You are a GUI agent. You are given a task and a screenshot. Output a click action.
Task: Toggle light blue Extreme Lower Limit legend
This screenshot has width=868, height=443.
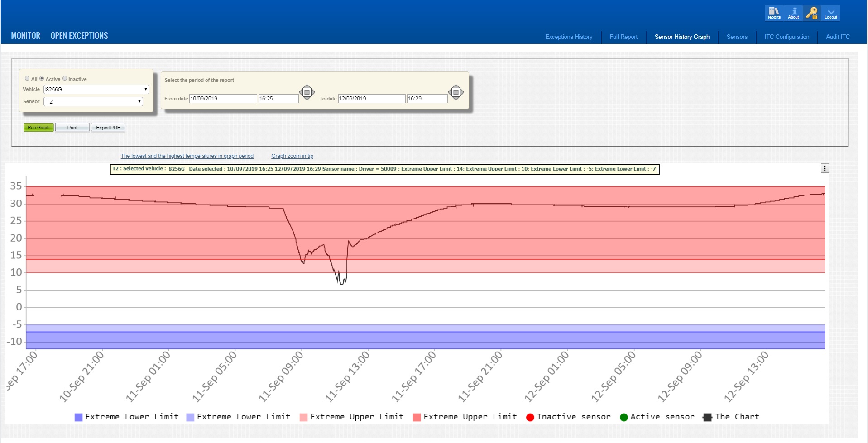(239, 417)
